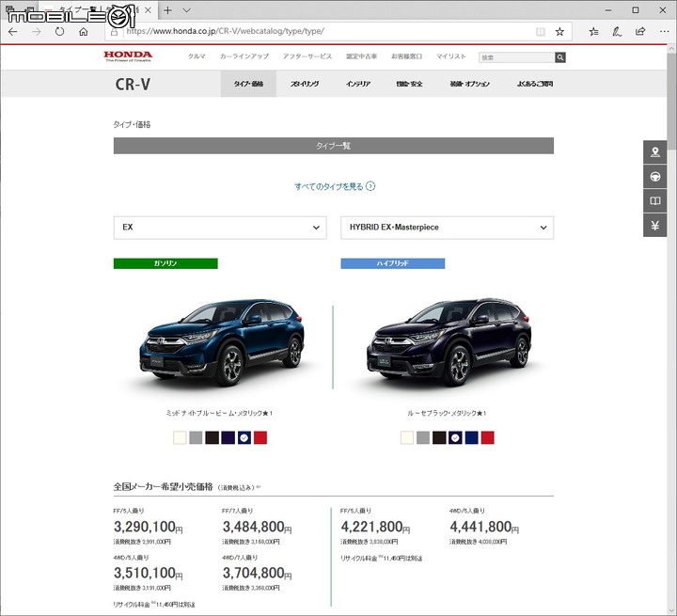Pick the checked blue swatch for EX
The height and width of the screenshot is (616, 677).
(244, 437)
